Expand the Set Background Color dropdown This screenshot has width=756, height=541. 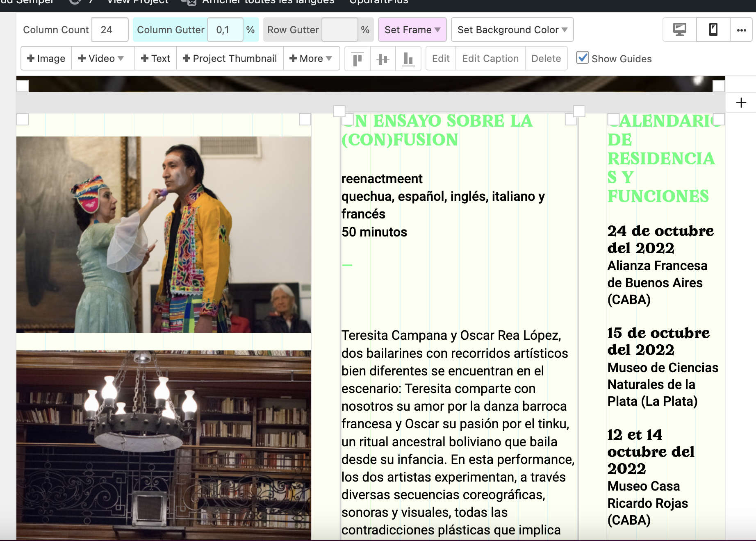(512, 30)
